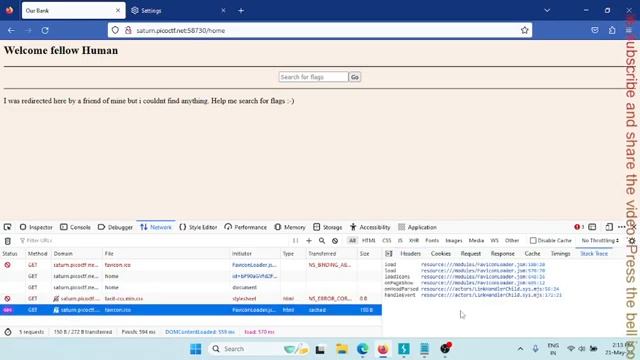Filter requests by Fonts
640x360 pixels.
coord(432,241)
